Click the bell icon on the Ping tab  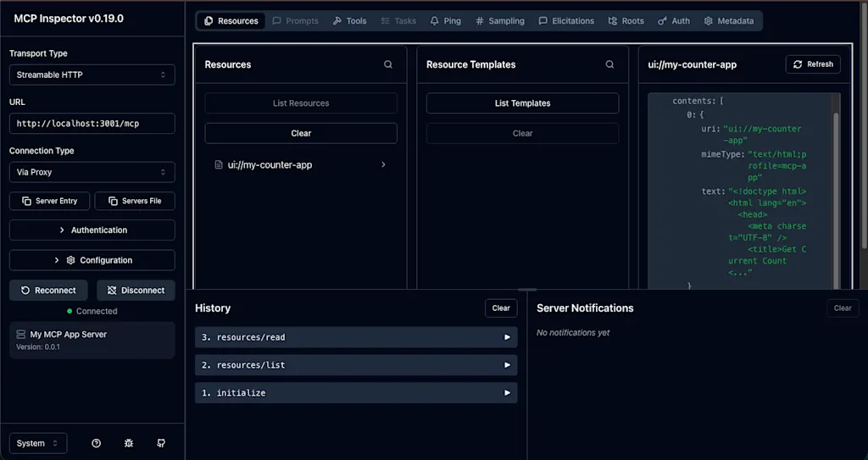(435, 21)
